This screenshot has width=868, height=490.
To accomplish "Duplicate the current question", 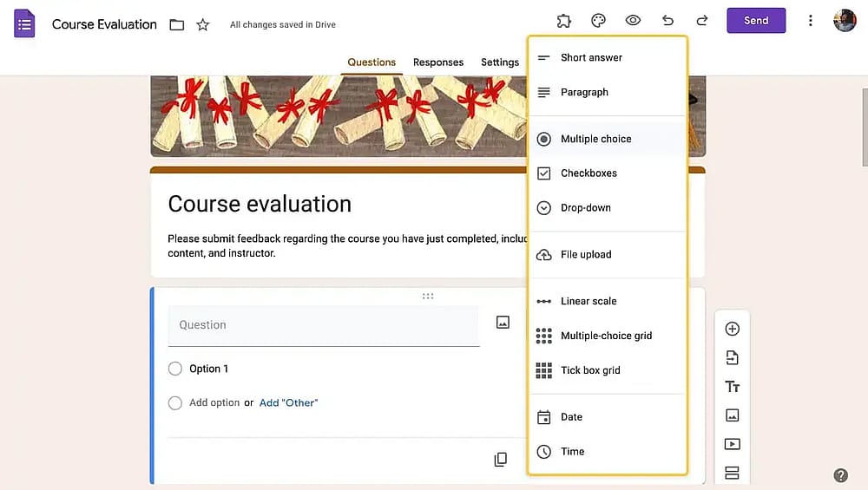I will (x=501, y=459).
